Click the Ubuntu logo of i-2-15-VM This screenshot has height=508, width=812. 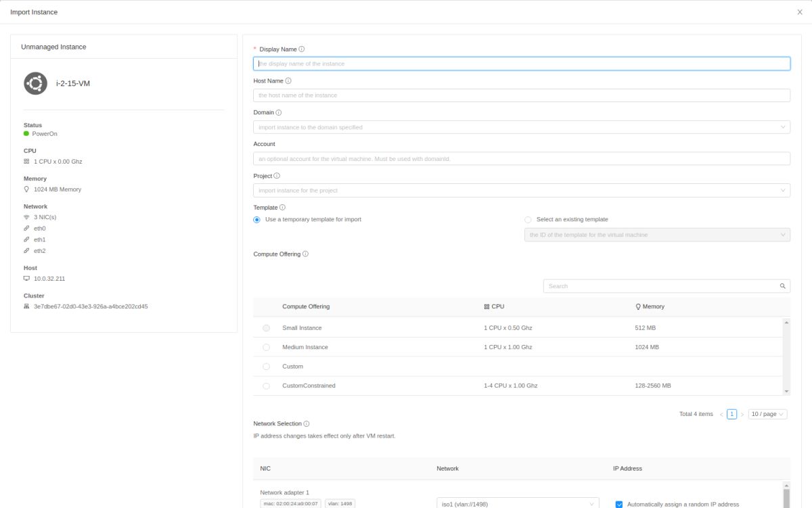[35, 83]
